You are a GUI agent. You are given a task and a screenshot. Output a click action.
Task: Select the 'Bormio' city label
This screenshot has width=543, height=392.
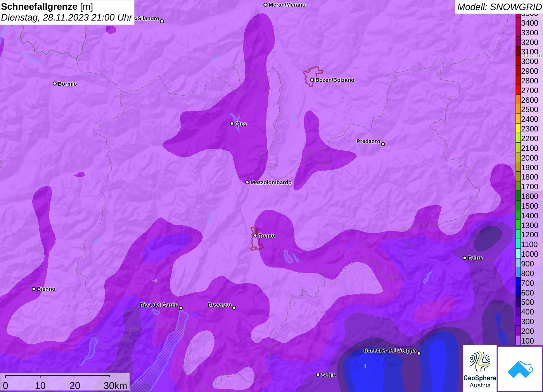67,84
